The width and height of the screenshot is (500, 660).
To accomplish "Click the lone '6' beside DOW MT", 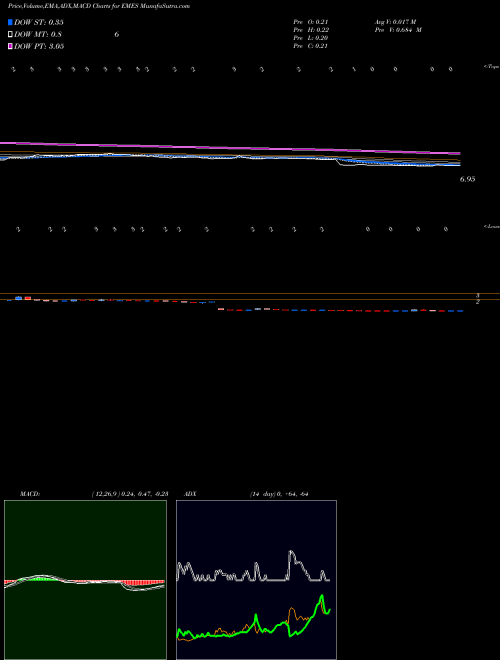I will tap(117, 35).
